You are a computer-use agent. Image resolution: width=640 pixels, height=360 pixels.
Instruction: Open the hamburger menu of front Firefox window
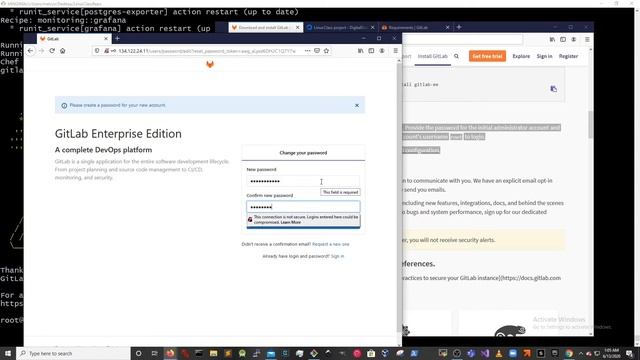[396, 51]
